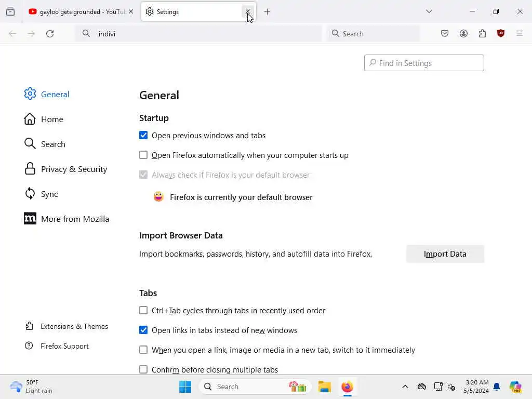
Task: Toggle Always check if Firefox is default browser
Action: 143,175
